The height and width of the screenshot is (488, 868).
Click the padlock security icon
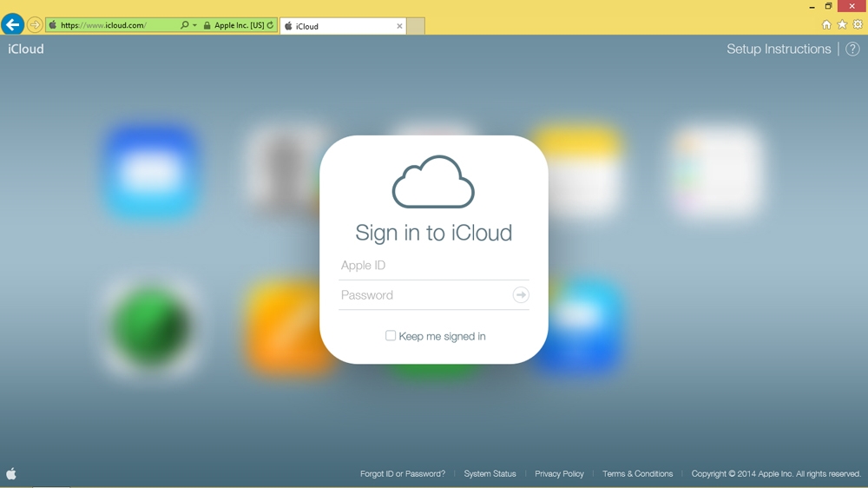coord(207,25)
